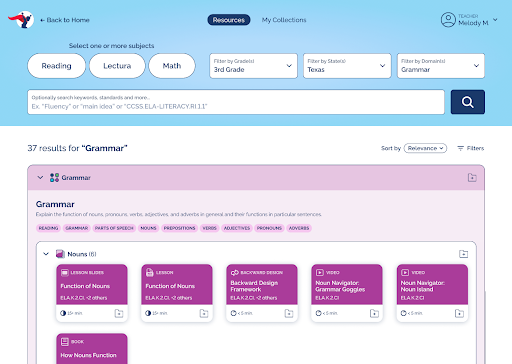The width and height of the screenshot is (512, 364).
Task: Click the 37 results for Grammar heading
Action: pos(77,148)
